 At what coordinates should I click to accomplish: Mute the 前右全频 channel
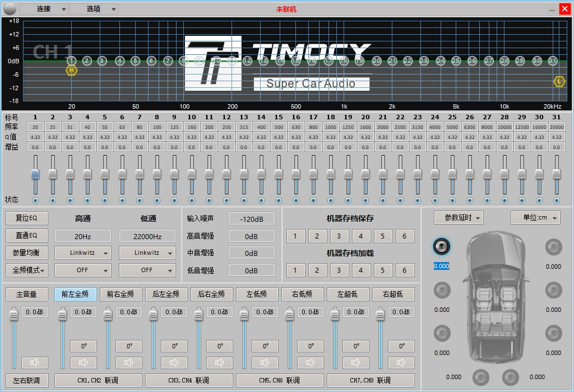(x=129, y=362)
